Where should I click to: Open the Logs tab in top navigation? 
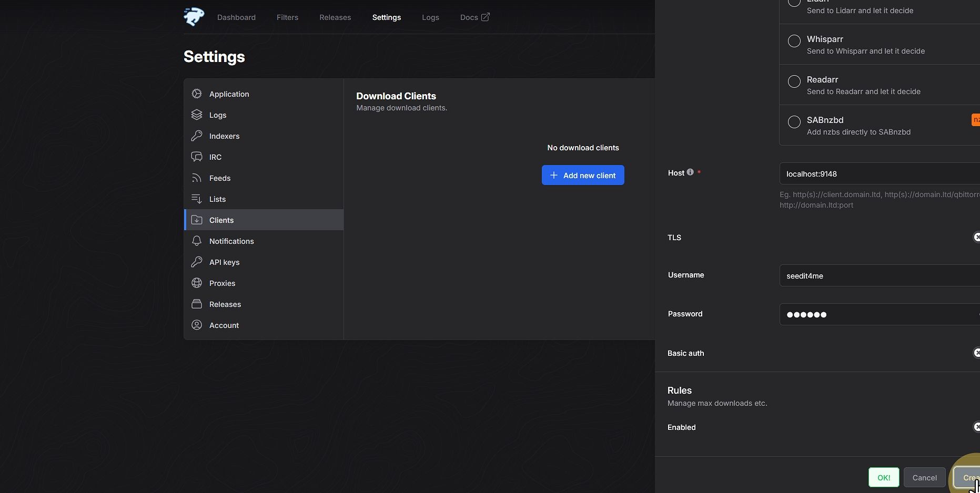pos(430,17)
